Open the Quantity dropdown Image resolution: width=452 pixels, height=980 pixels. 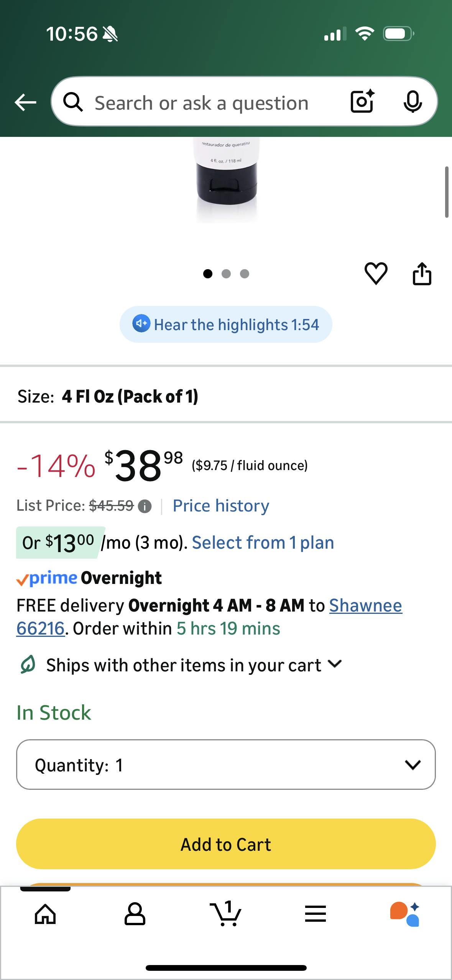point(226,765)
